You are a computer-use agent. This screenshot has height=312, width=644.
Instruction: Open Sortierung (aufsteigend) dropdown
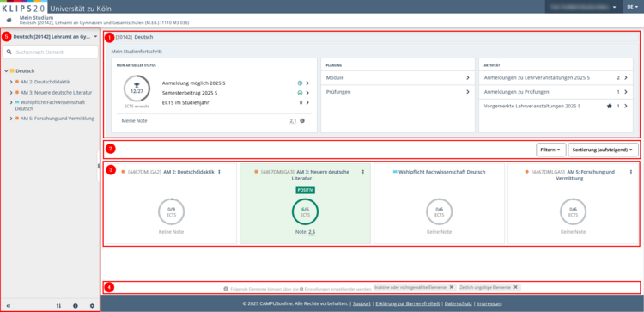[604, 150]
